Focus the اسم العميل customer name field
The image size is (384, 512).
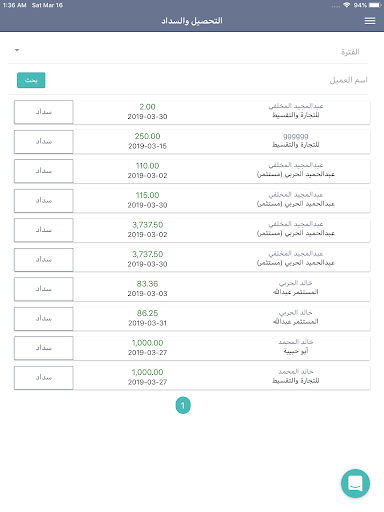pyautogui.click(x=207, y=80)
